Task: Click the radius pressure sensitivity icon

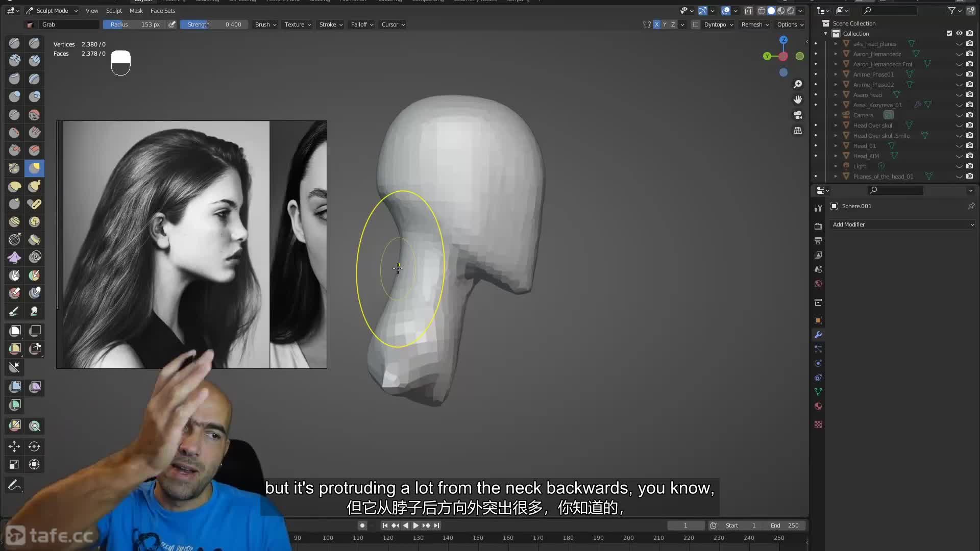Action: tap(173, 24)
